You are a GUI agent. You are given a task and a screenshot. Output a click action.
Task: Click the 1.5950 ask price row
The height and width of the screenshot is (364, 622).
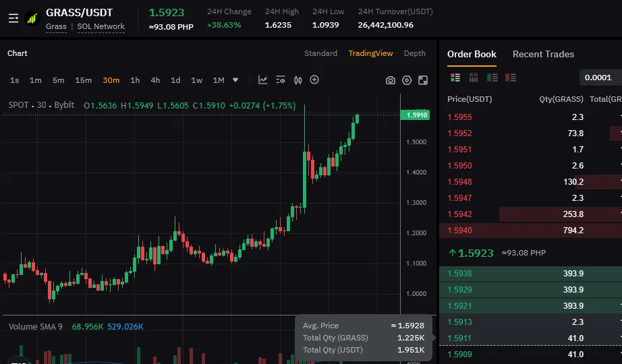click(530, 166)
